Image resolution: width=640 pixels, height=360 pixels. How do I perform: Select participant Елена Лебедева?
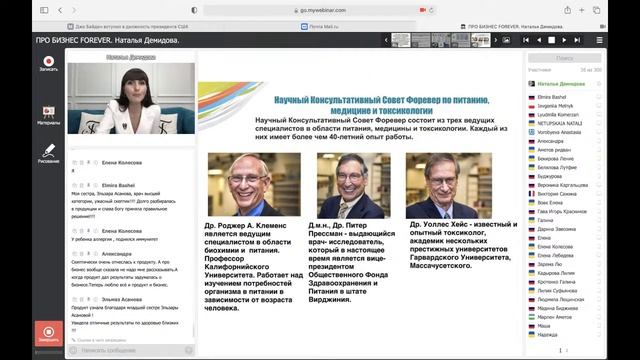coord(555,256)
